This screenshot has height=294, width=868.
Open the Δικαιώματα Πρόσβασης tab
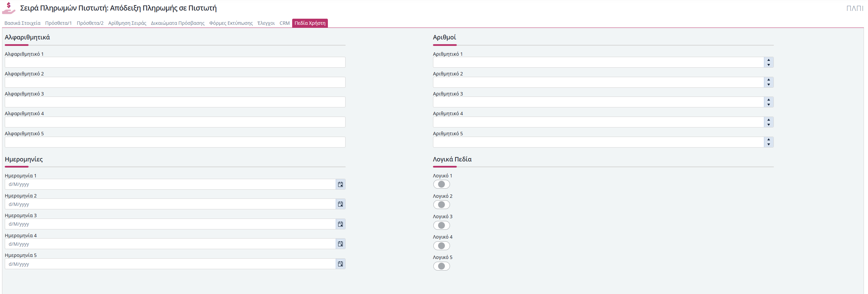click(x=178, y=23)
